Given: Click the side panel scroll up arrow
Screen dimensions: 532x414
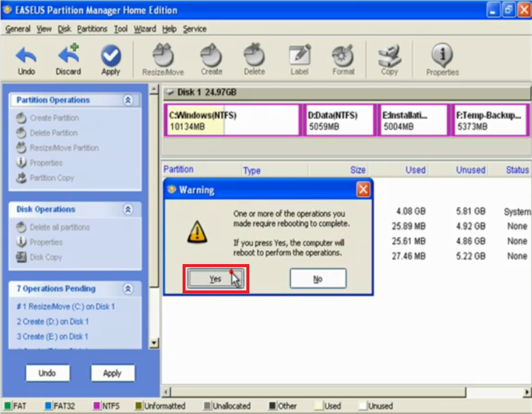Looking at the screenshot, I should (x=154, y=90).
